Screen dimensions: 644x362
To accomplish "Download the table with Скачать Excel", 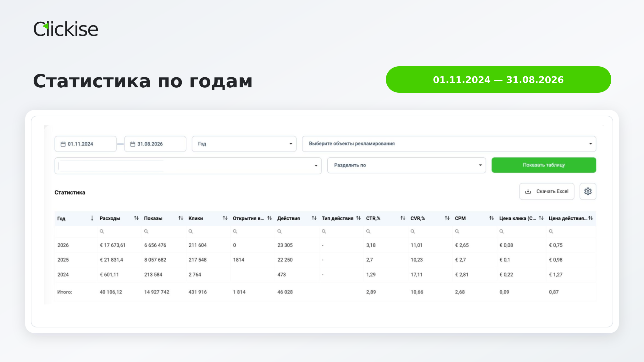I will click(547, 191).
